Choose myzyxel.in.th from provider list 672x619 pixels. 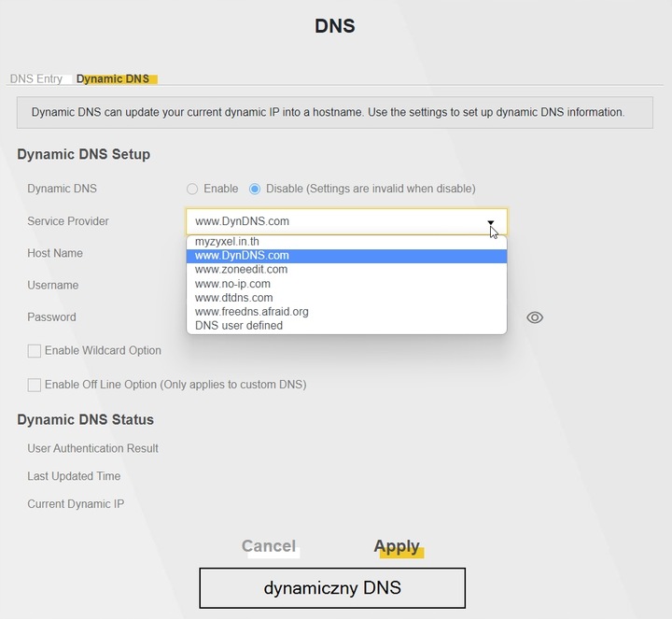(x=227, y=241)
